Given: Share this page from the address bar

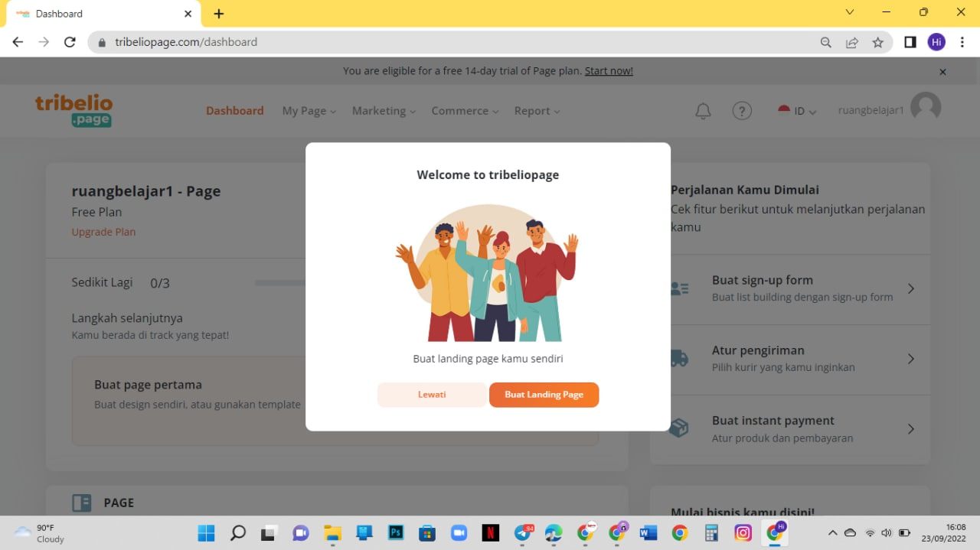Looking at the screenshot, I should [851, 43].
